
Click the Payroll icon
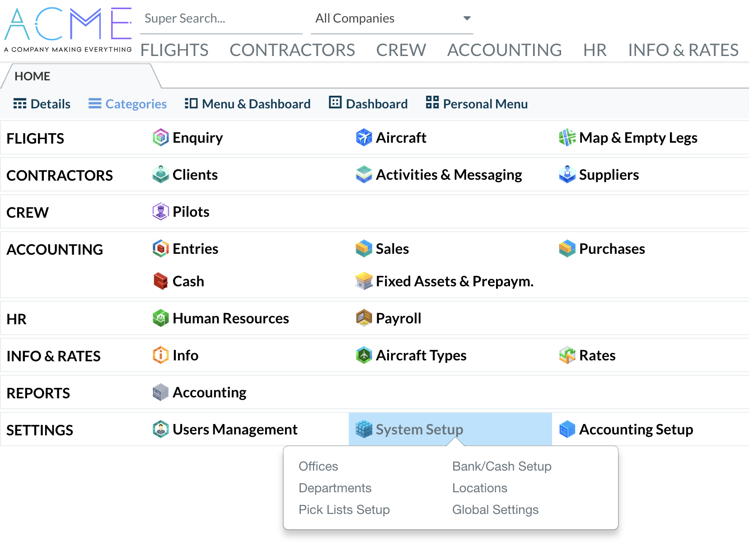coord(364,318)
